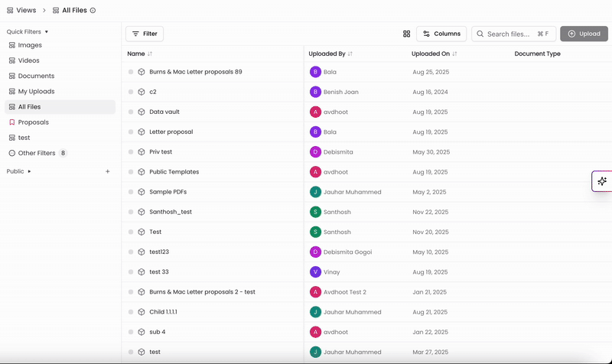
Task: Open the AI sparkle assistant button
Action: pos(602,181)
